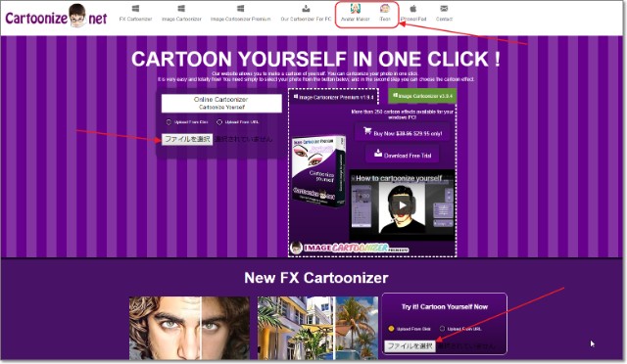Click the Cartoonize.net logo
The height and width of the screenshot is (364, 627).
(x=56, y=17)
